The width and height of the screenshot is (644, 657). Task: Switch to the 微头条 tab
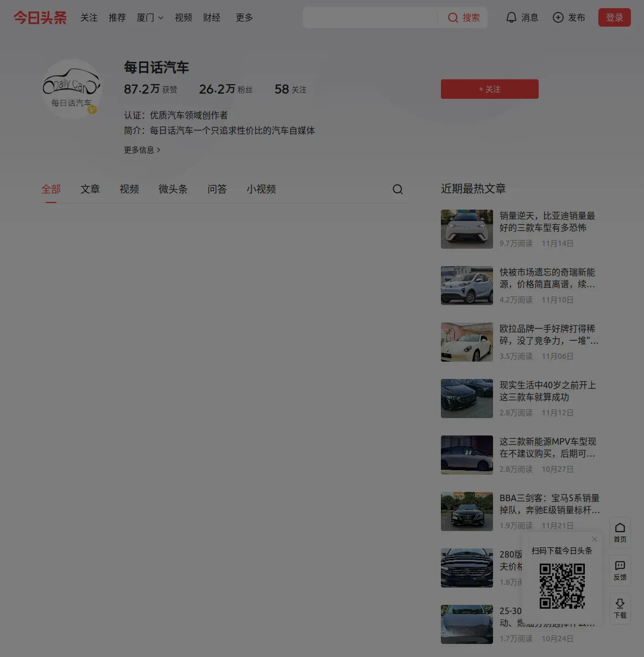173,189
